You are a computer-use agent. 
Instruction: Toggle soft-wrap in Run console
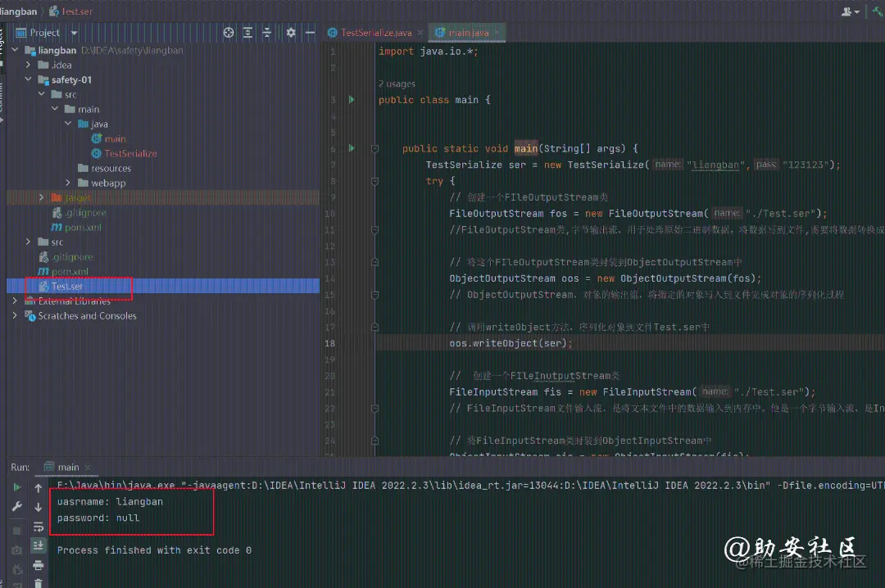(x=38, y=527)
